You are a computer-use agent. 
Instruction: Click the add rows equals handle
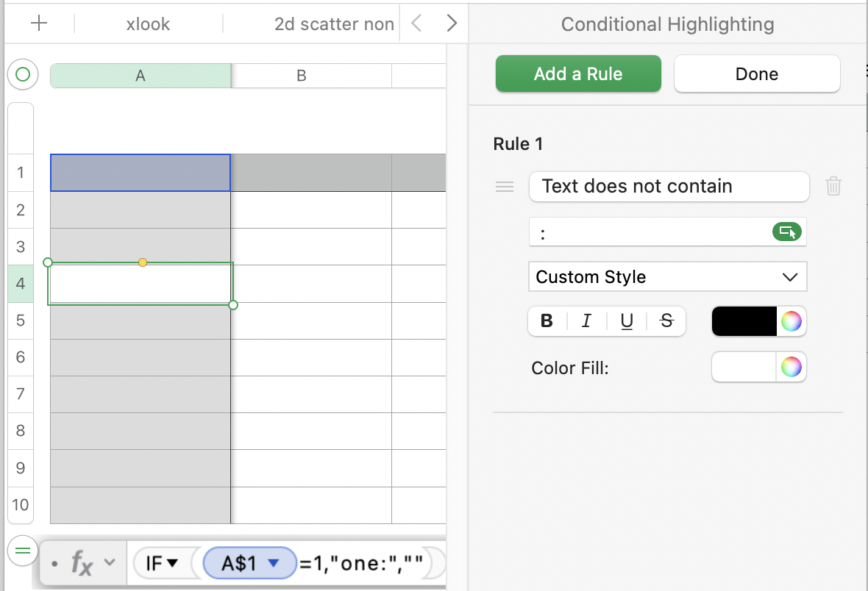(x=23, y=550)
